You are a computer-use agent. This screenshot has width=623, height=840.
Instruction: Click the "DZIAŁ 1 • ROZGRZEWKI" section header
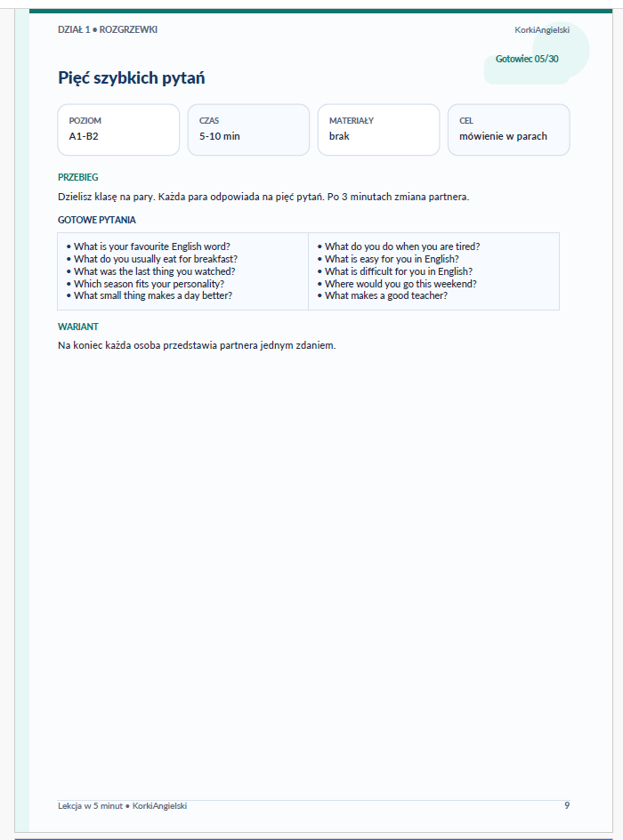108,29
